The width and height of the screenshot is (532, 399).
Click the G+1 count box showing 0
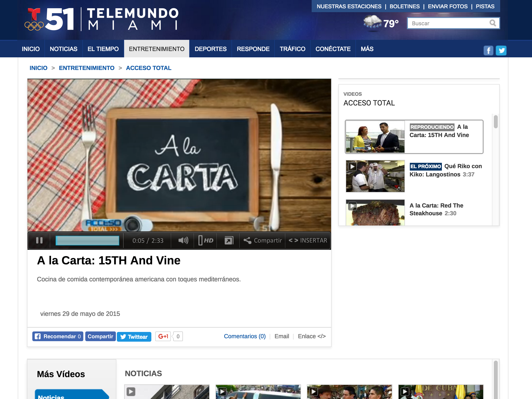pos(178,336)
